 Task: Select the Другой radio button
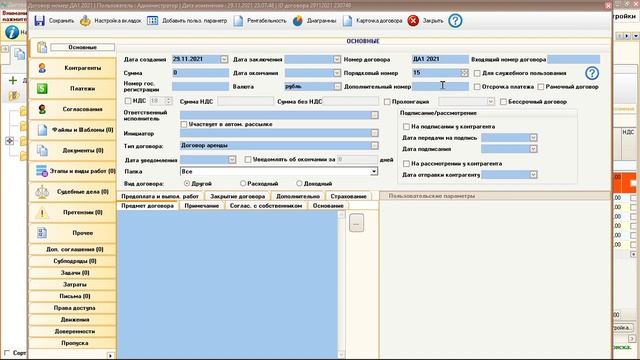pos(187,184)
